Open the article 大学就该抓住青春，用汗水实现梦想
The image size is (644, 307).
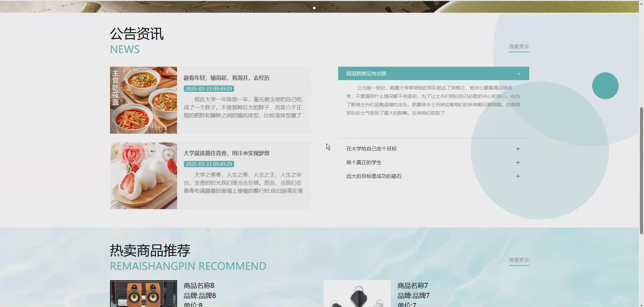[x=227, y=153]
